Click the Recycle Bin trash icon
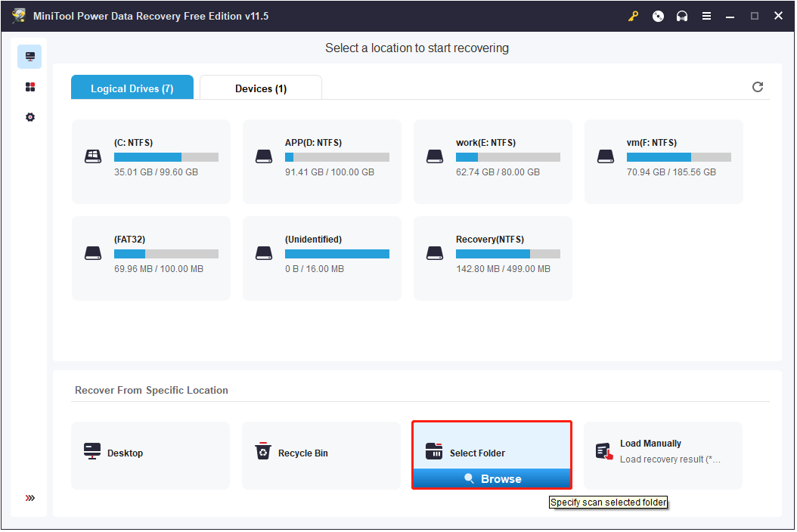The height and width of the screenshot is (532, 797). (263, 450)
